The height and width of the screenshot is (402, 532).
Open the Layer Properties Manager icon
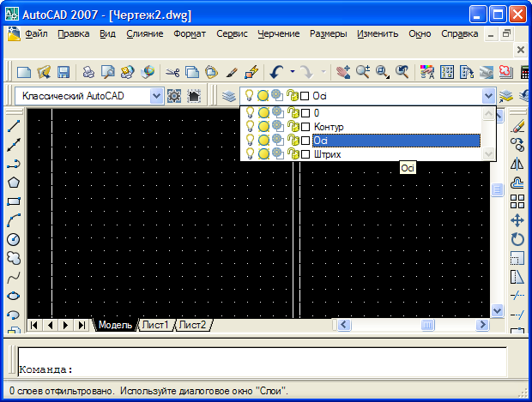tap(229, 96)
